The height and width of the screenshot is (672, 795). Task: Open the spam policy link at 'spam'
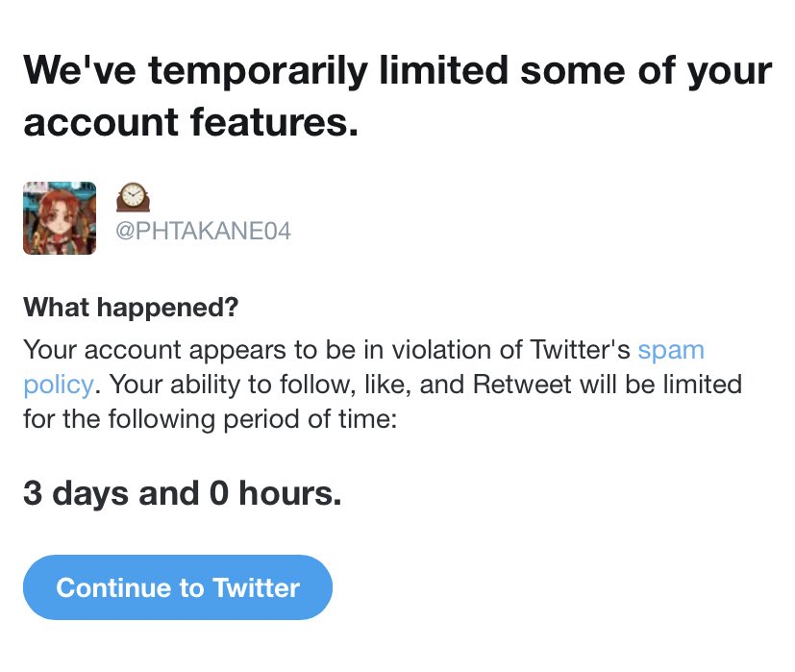point(671,351)
